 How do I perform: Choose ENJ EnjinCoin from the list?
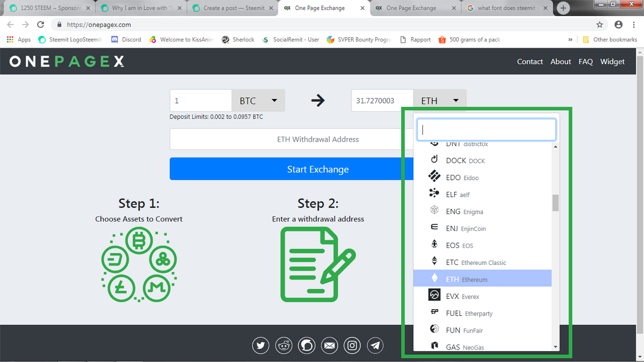(483, 229)
